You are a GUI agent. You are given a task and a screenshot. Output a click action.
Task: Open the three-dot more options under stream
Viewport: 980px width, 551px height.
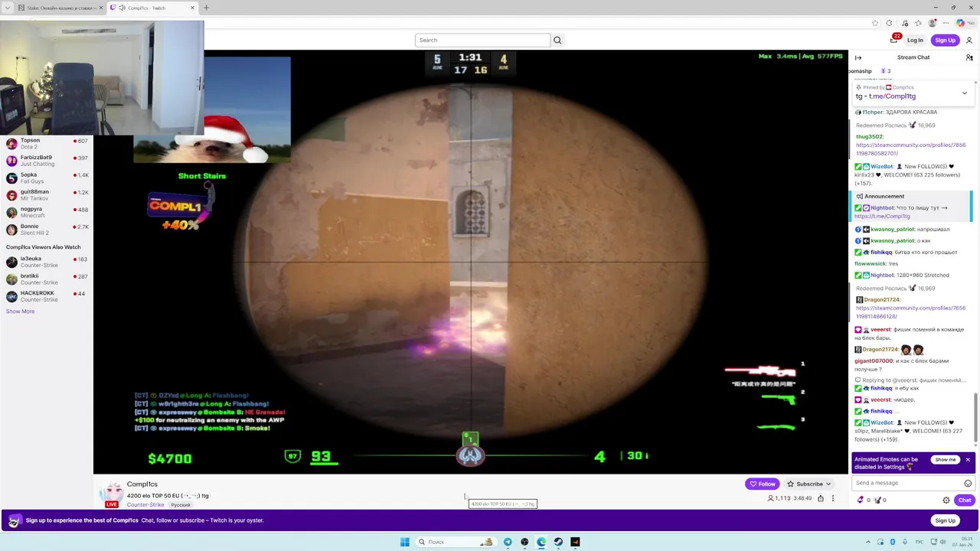(x=833, y=498)
